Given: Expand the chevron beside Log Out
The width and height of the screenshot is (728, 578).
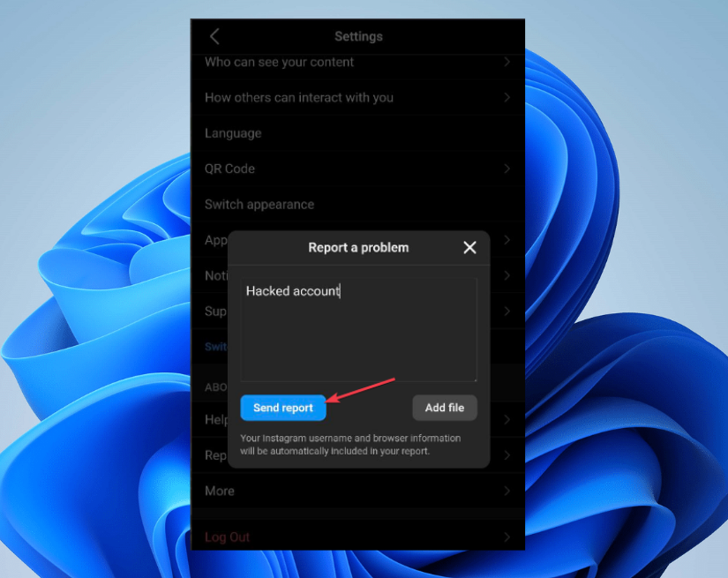Looking at the screenshot, I should [x=507, y=537].
